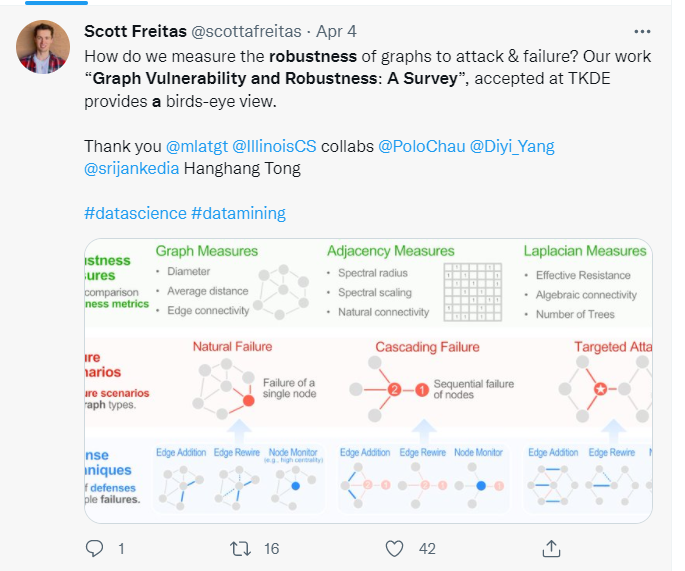Open the @IllinoisCS mention
The image size is (685, 571).
pyautogui.click(x=274, y=146)
